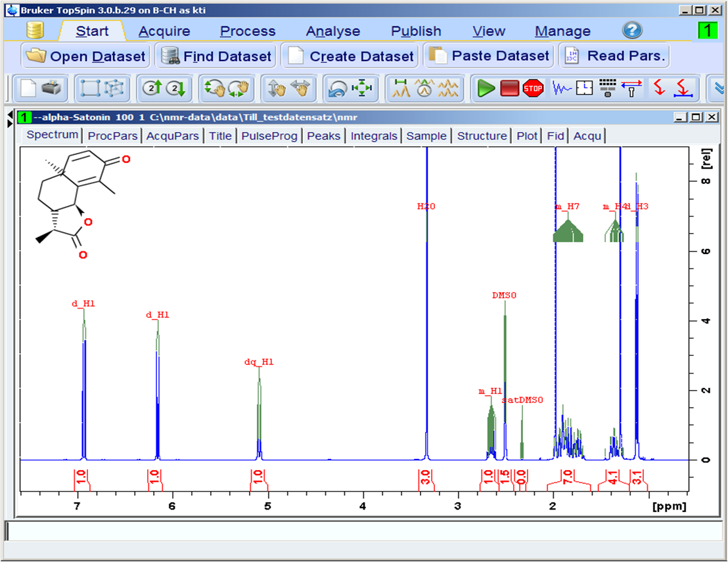Switch to the PulseProg tab
728x562 pixels.
269,136
